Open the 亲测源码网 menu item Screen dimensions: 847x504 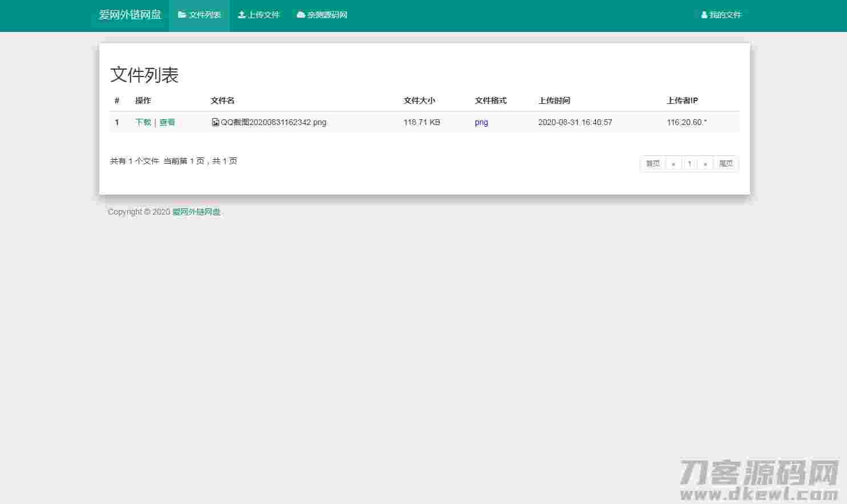click(x=322, y=15)
